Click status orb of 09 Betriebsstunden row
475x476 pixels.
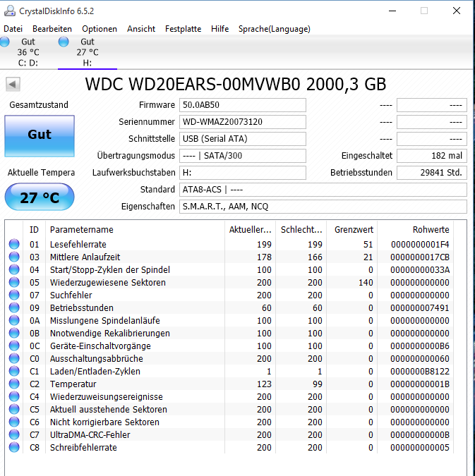click(x=14, y=307)
